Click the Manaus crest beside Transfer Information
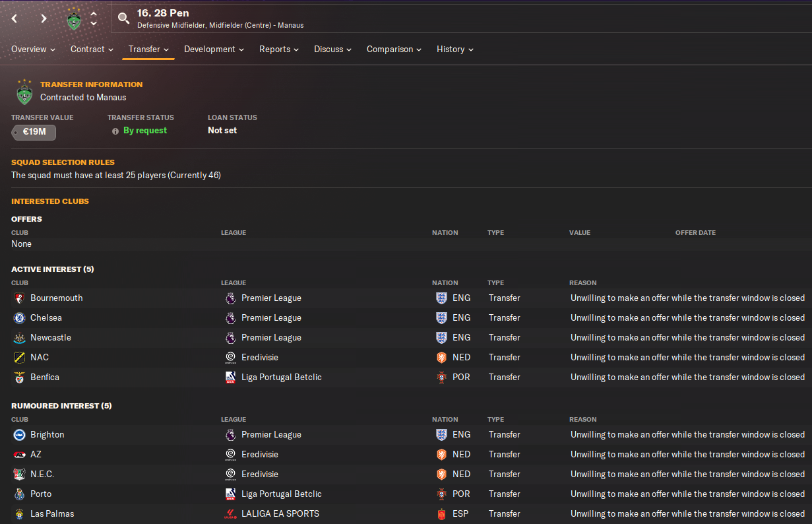The height and width of the screenshot is (524, 812). [x=24, y=92]
